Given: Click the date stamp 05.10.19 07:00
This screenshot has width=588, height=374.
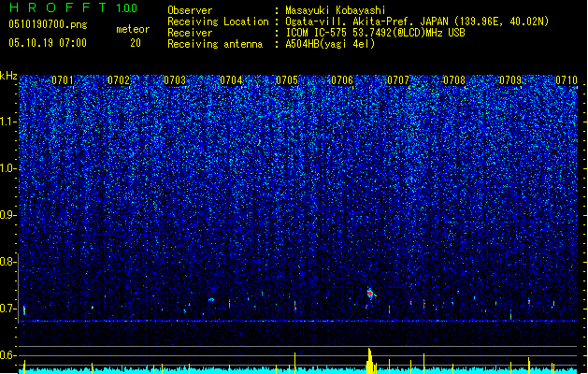Looking at the screenshot, I should point(48,43).
